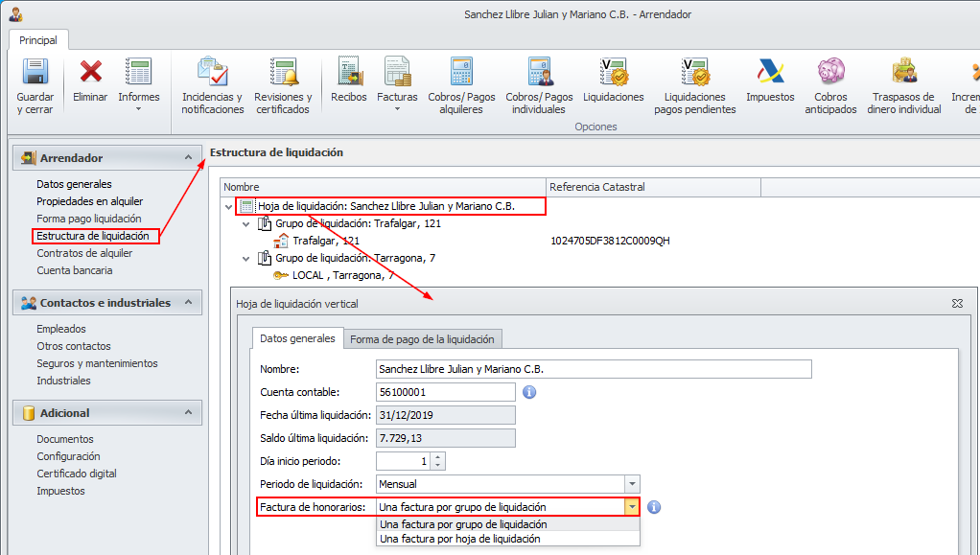Click info icon beside Factura de honorarios
The width and height of the screenshot is (980, 555).
(654, 507)
